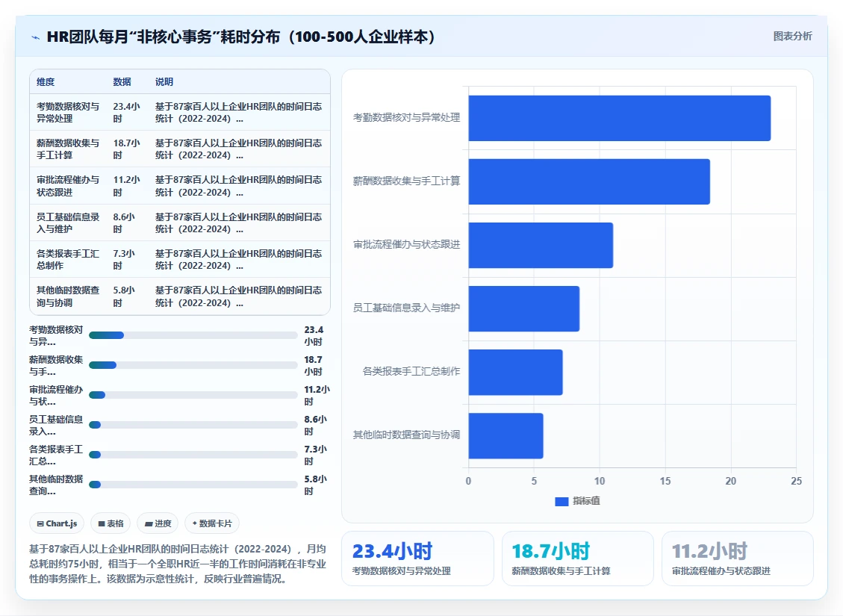Select the Chart.js tag chip
Image resolution: width=843 pixels, height=616 pixels.
pos(57,523)
